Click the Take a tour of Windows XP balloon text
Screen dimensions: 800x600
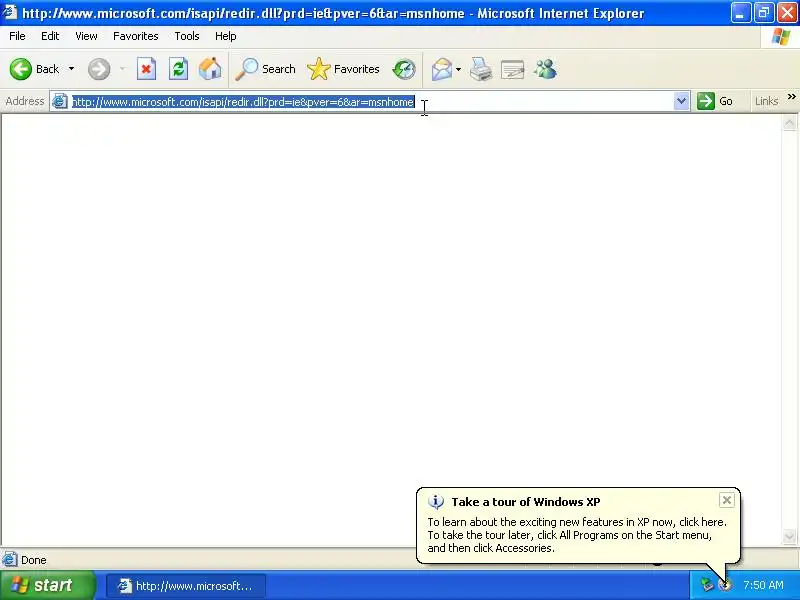(526, 502)
